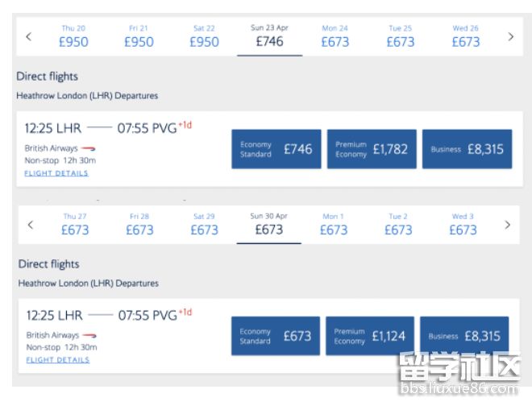Choose Premium Economy £1,782 fare
This screenshot has height=406, width=532.
click(372, 149)
